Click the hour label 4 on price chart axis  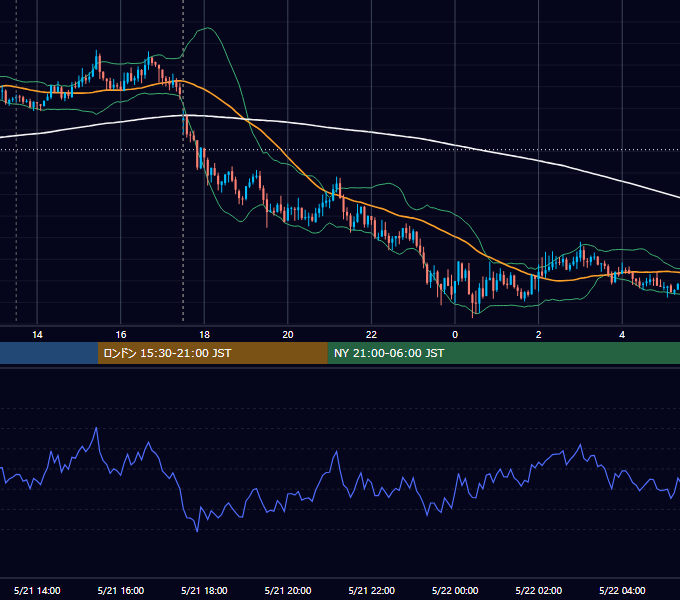click(x=622, y=334)
